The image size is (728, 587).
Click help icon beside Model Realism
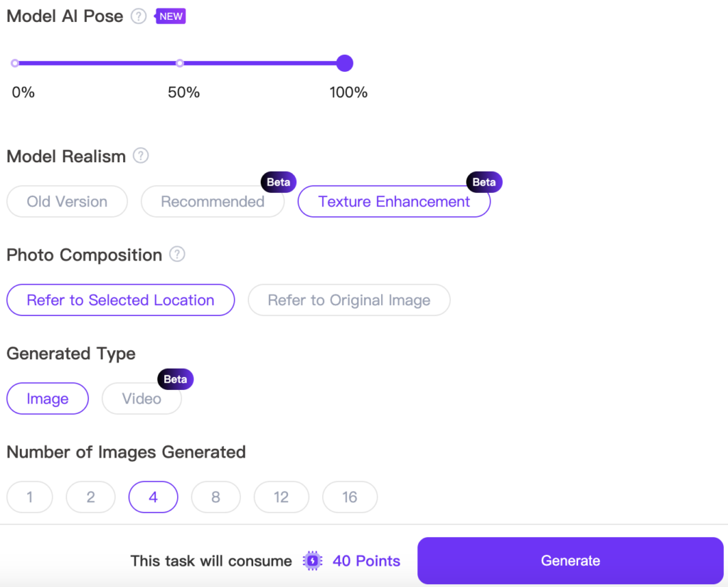[x=141, y=156]
